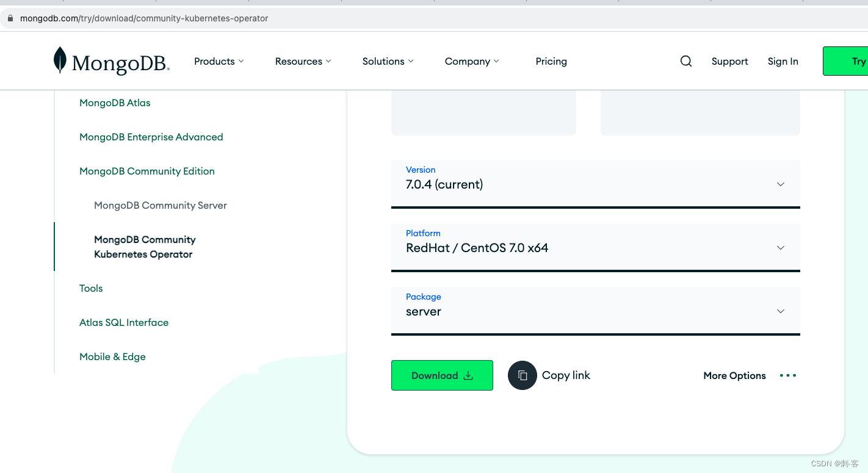This screenshot has width=868, height=473.
Task: Open the More Options three-dots icon
Action: point(788,375)
